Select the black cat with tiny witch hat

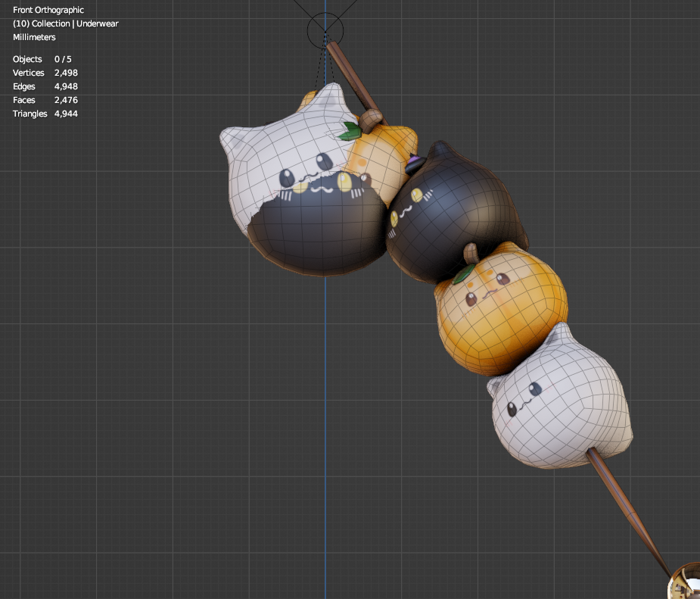(x=456, y=212)
